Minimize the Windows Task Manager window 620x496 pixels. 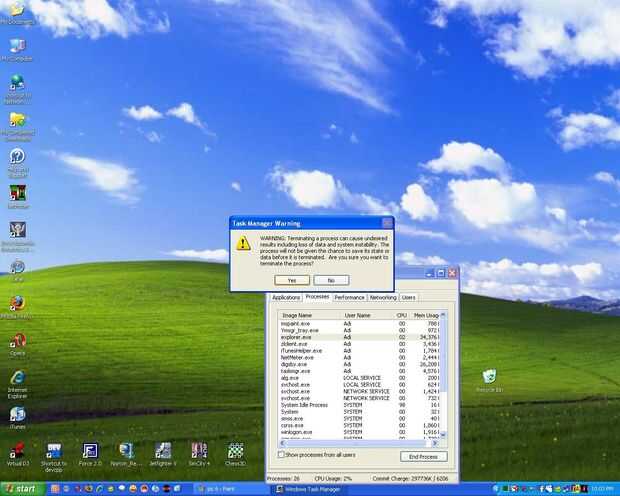(430, 273)
